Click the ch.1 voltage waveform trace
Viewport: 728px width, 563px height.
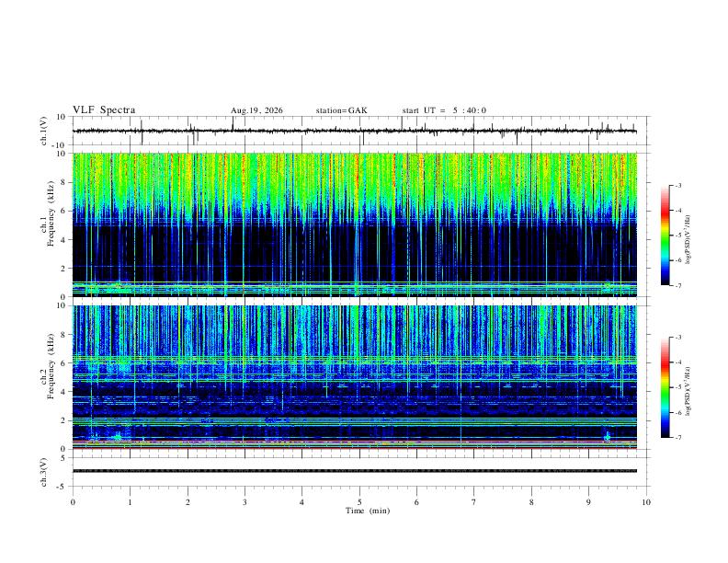click(355, 131)
